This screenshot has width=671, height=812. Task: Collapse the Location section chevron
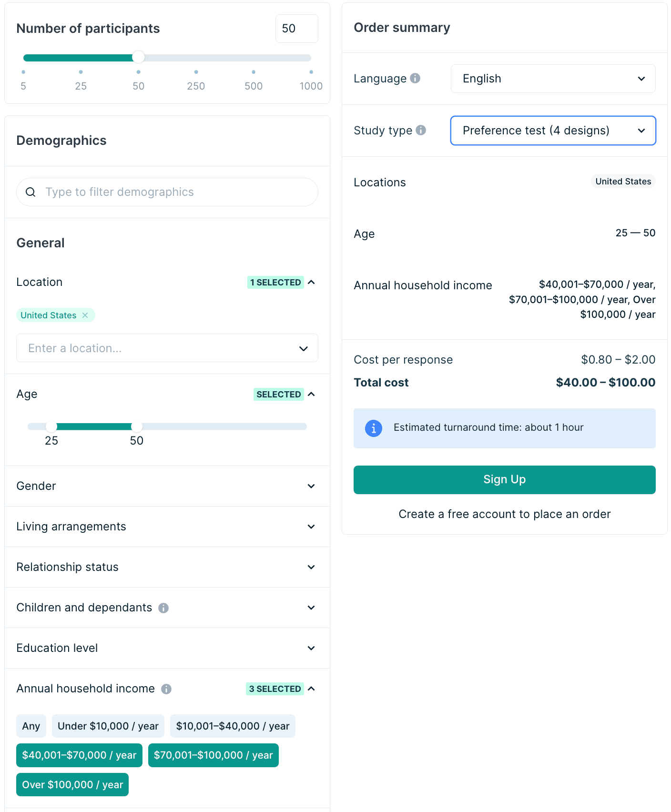(x=311, y=282)
